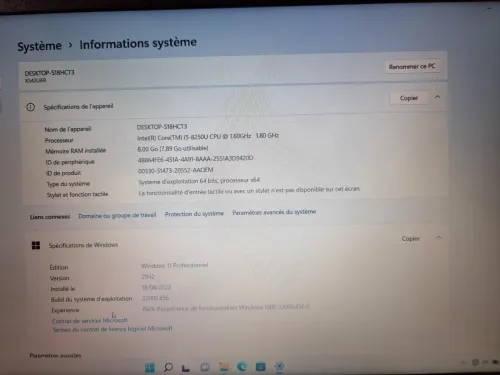Click the Type du système 64 bits value

(199, 181)
